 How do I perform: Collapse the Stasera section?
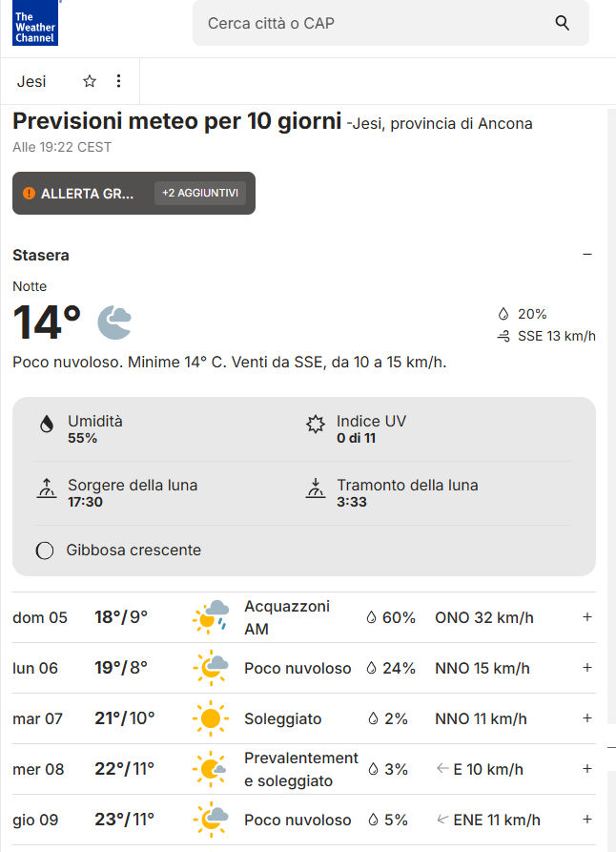pyautogui.click(x=587, y=255)
